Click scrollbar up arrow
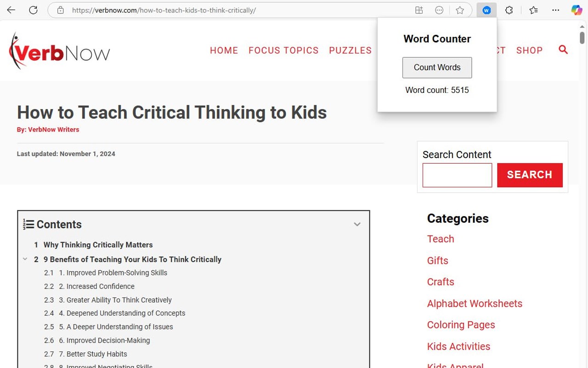This screenshot has height=368, width=588. pos(582,26)
